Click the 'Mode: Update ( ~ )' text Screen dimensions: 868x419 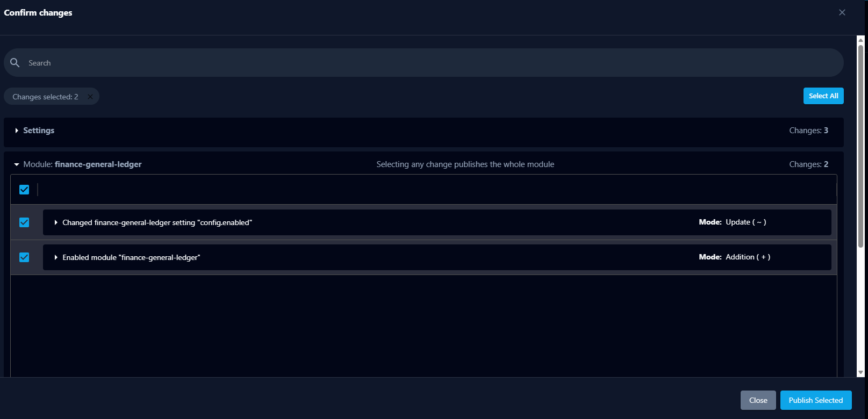733,222
